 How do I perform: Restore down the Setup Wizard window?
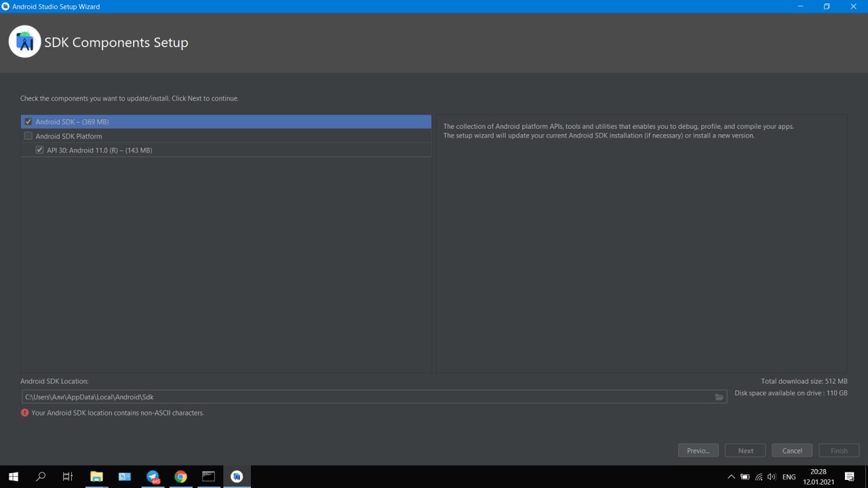827,6
